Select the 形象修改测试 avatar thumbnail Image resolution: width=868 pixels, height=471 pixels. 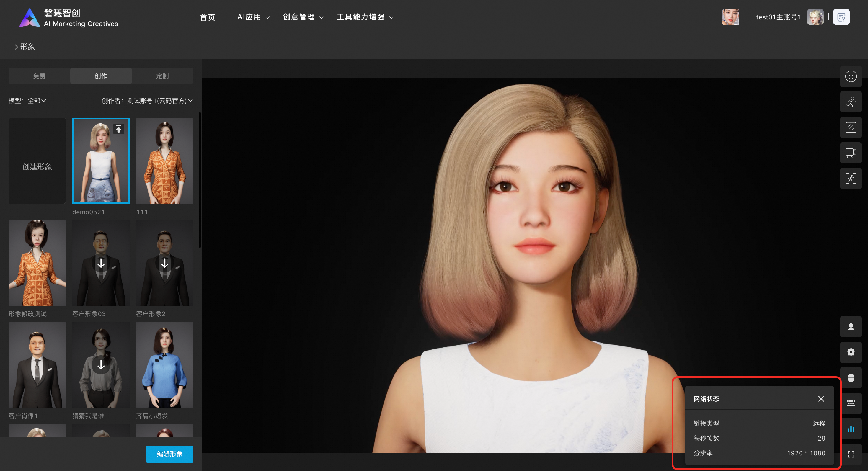coord(37,263)
